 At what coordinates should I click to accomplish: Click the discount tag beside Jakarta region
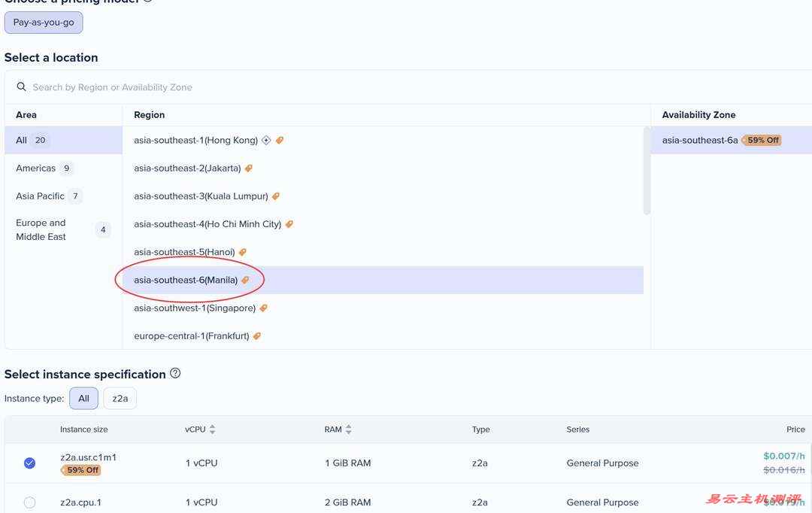[249, 168]
